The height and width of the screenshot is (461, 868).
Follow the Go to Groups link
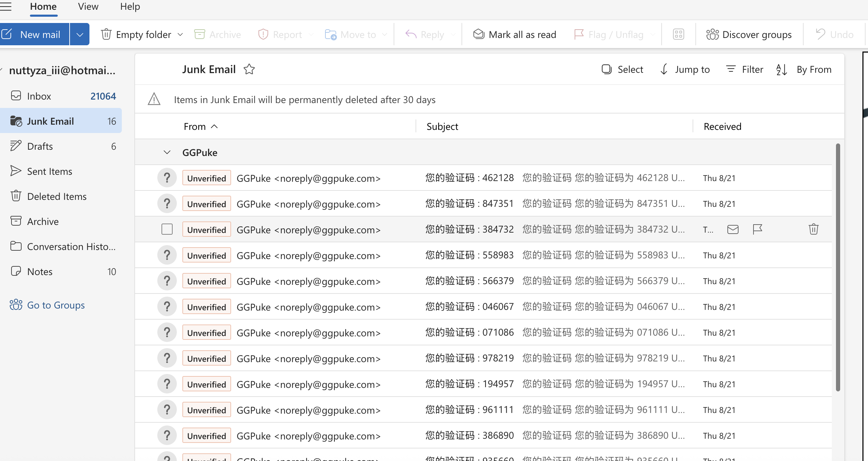coord(47,305)
